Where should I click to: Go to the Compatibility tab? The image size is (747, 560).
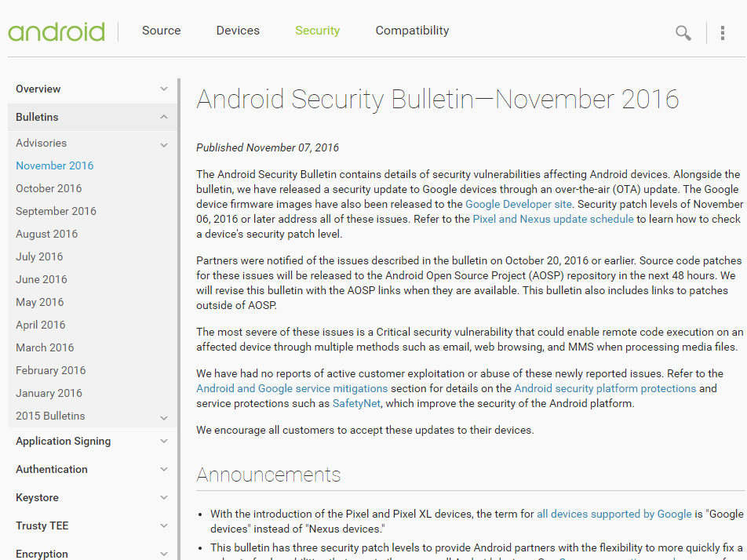pyautogui.click(x=412, y=31)
